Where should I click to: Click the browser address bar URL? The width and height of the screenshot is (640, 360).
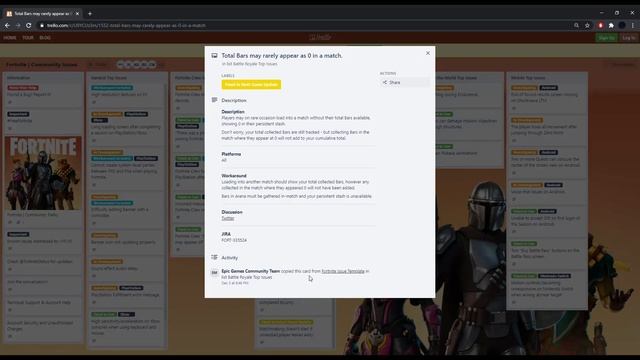click(x=126, y=25)
